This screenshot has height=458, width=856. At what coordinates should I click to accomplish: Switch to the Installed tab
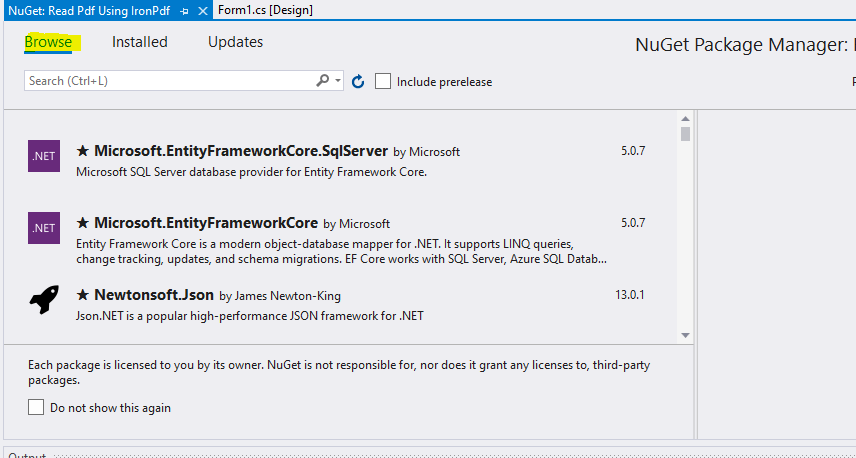tap(140, 42)
